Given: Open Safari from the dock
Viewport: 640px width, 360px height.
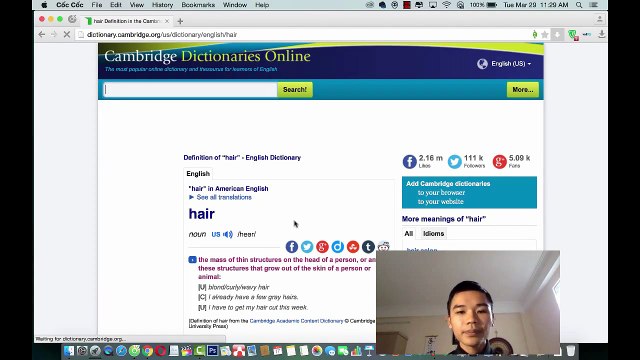Looking at the screenshot, I should tap(121, 350).
